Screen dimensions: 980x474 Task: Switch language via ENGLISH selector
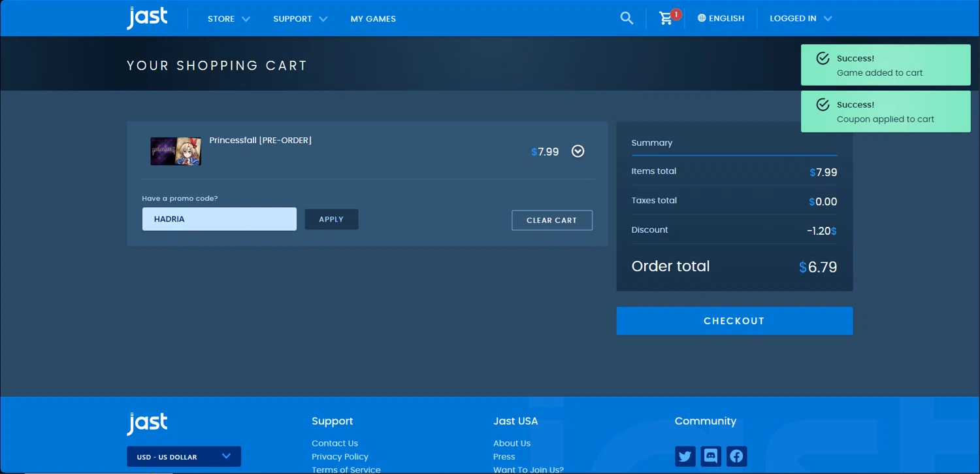pos(721,18)
